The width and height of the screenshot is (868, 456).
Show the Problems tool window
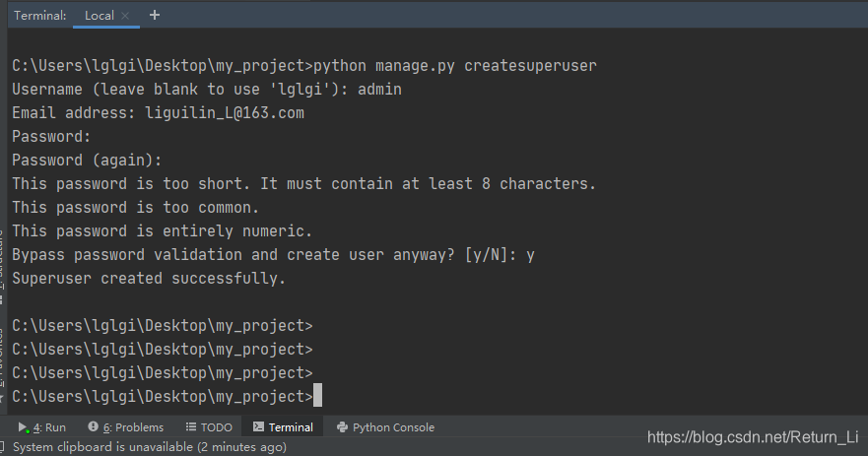point(125,427)
